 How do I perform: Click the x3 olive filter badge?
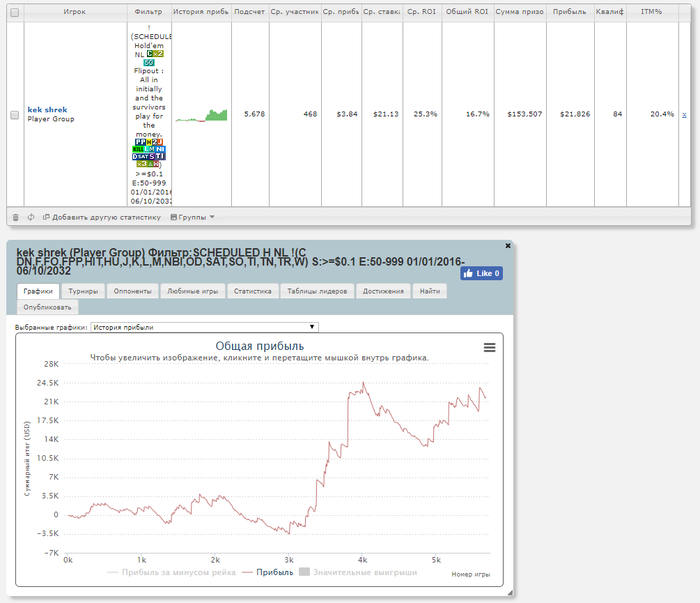pos(142,164)
